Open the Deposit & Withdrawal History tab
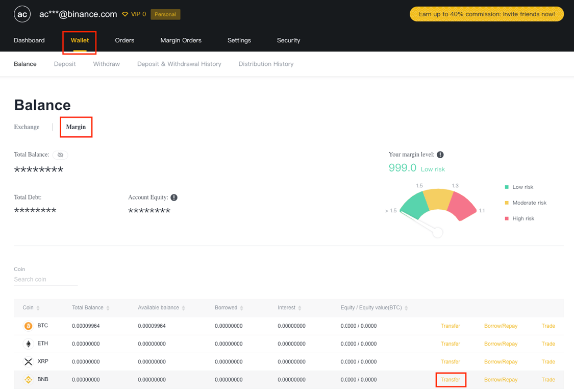Screen dimensions: 574x392 coord(179,64)
